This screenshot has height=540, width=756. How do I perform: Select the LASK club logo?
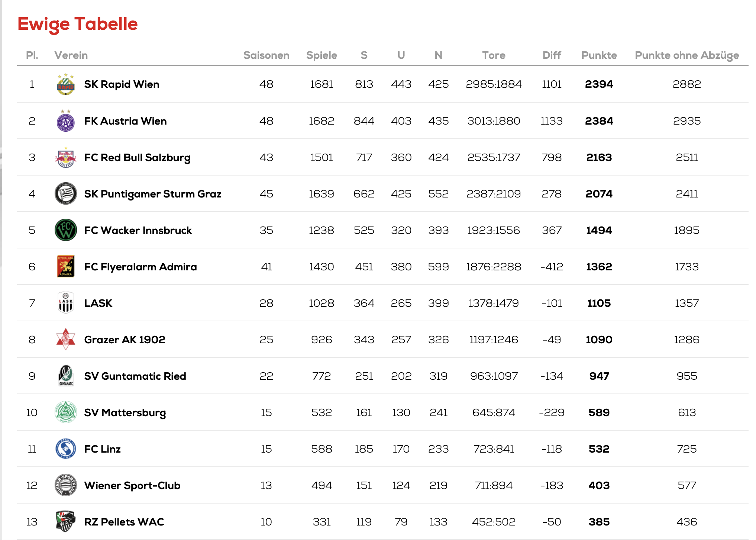tap(66, 303)
